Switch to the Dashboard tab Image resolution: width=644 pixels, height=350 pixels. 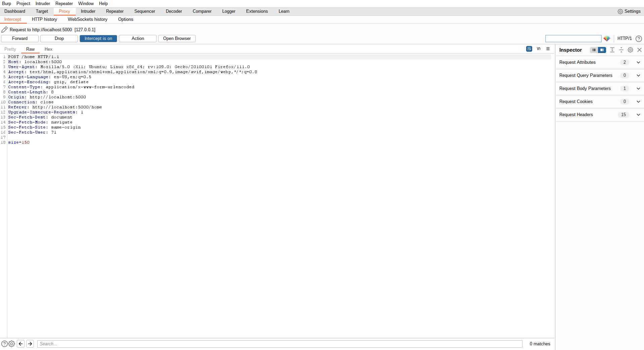pos(15,11)
